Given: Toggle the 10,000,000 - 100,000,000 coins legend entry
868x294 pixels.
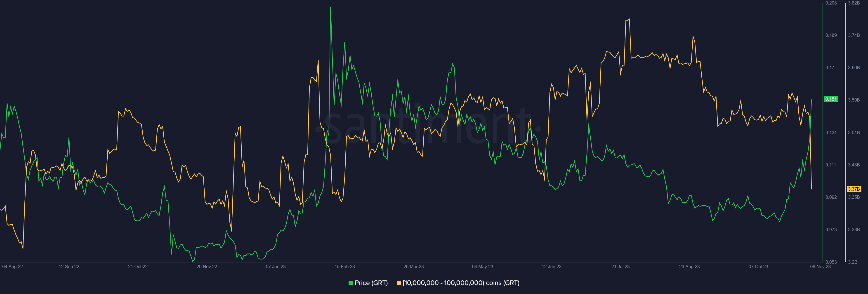Looking at the screenshot, I should [458, 283].
